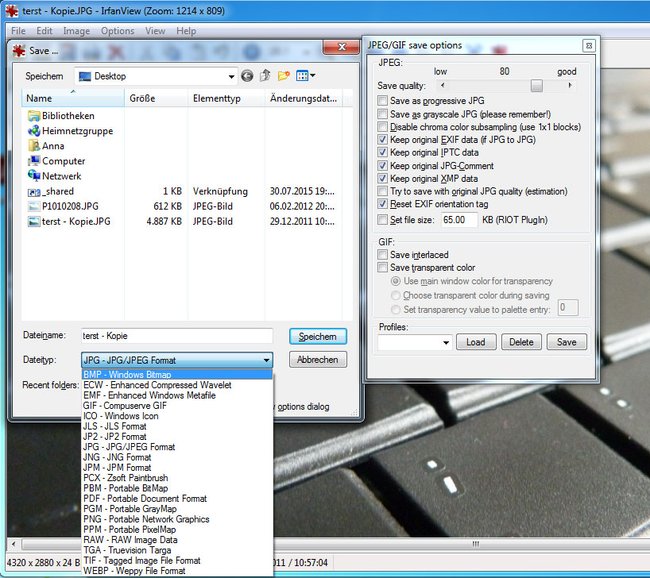This screenshot has height=578, width=650.
Task: Open the Profiles dropdown
Action: tap(415, 342)
